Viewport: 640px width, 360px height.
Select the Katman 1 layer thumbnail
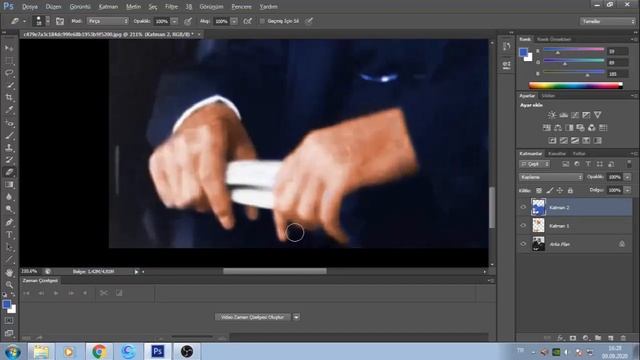click(538, 225)
